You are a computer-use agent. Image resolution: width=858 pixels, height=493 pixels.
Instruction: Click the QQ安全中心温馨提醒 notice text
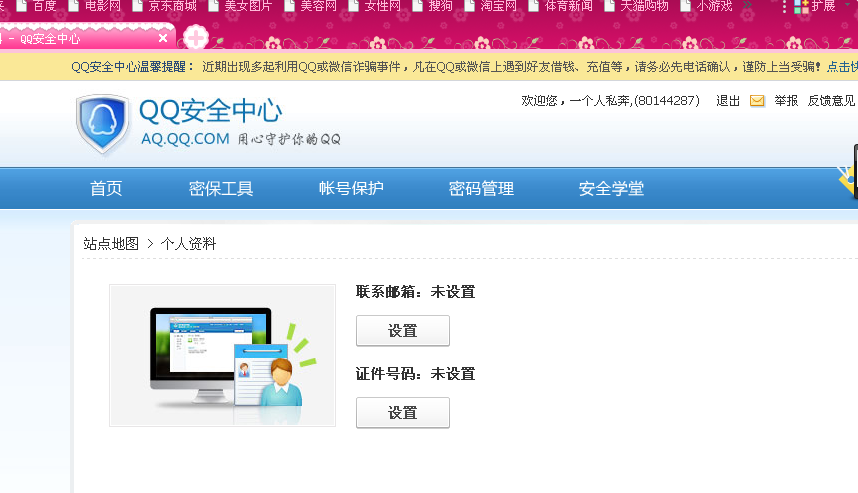point(133,67)
